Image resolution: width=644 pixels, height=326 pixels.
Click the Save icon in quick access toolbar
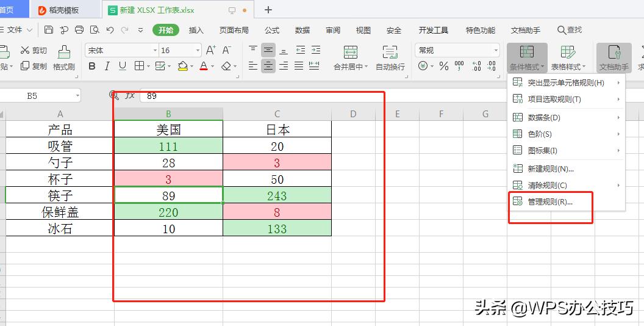pos(49,29)
